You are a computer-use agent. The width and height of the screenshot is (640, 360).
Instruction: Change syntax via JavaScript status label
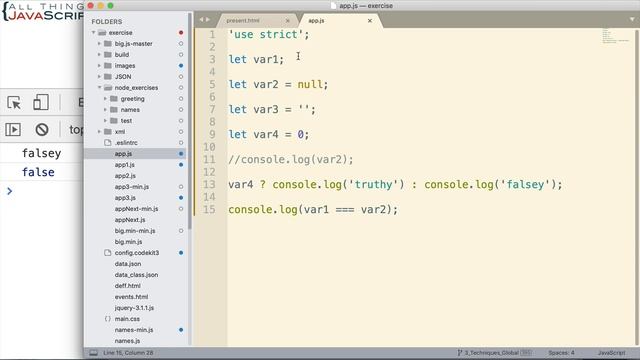[x=611, y=353]
